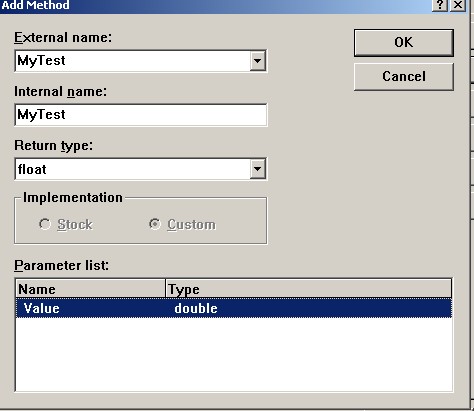Image resolution: width=474 pixels, height=411 pixels.
Task: Focus the Internal name text field
Action: click(x=141, y=115)
